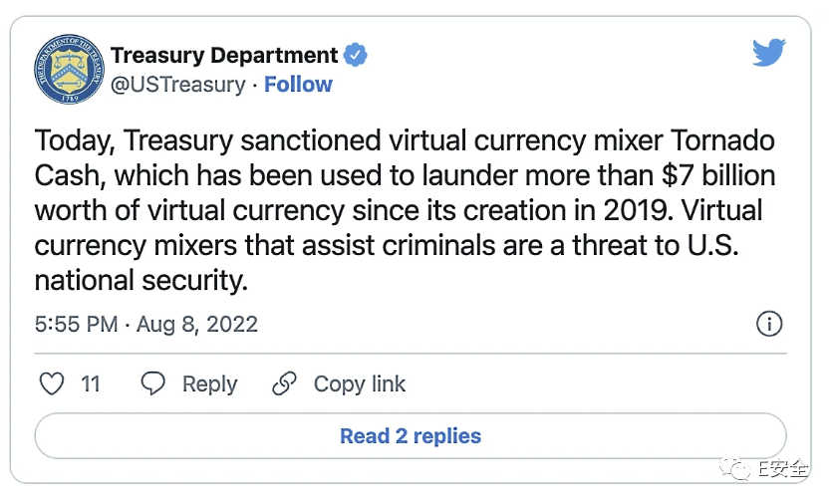Viewport: 835px width, 504px height.
Task: Open the @USTreasury handle link
Action: (178, 85)
